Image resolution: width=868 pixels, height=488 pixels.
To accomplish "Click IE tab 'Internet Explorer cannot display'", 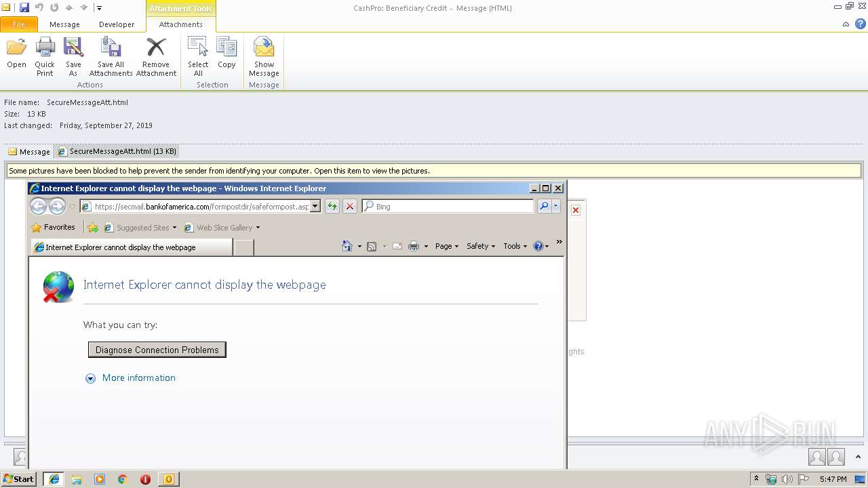I will point(132,247).
